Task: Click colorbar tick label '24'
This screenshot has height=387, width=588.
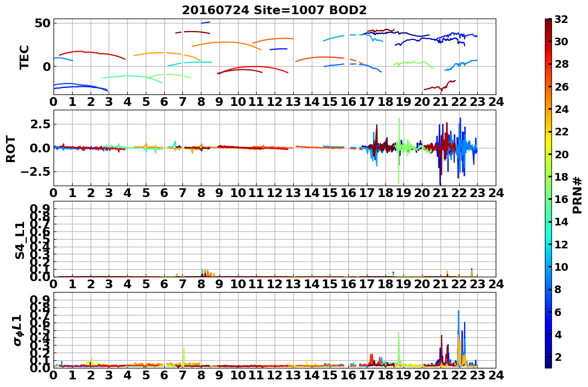Action: tap(561, 109)
